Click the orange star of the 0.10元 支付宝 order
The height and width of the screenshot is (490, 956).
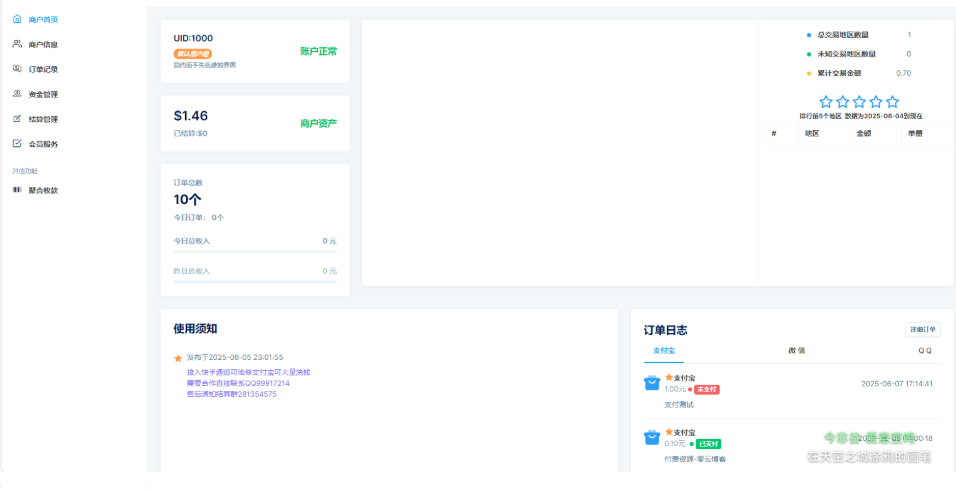tap(668, 432)
